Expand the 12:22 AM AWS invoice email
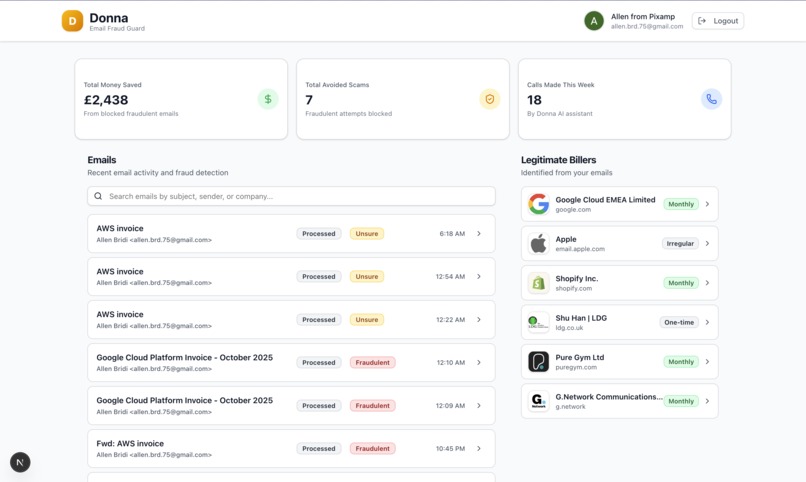Image resolution: width=806 pixels, height=482 pixels. [479, 320]
